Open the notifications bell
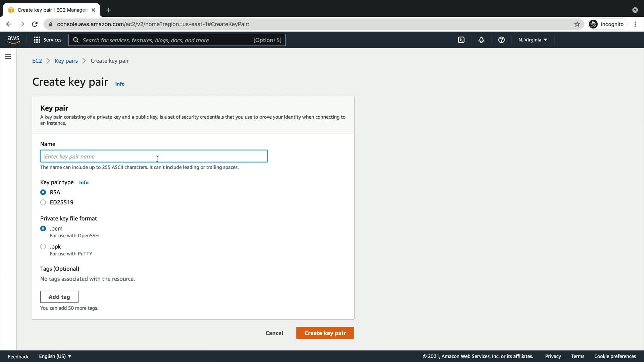The width and height of the screenshot is (644, 362). [481, 40]
